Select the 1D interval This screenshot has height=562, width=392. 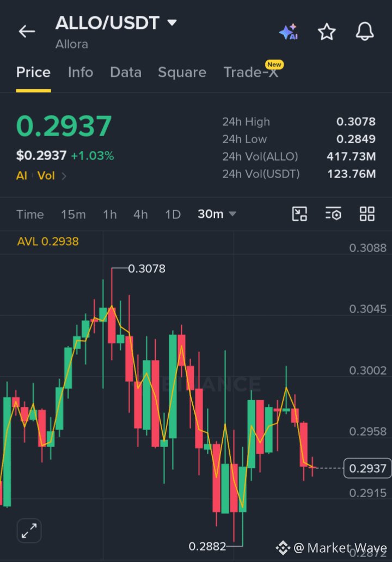[173, 215]
